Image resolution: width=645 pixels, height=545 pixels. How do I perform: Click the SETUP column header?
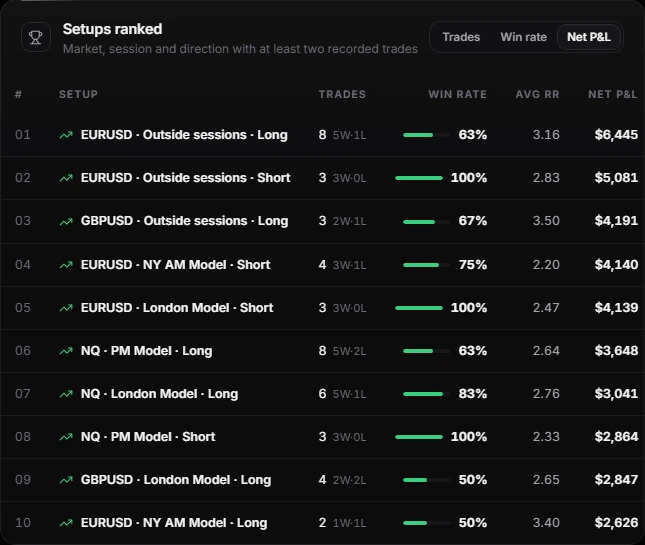pyautogui.click(x=79, y=94)
